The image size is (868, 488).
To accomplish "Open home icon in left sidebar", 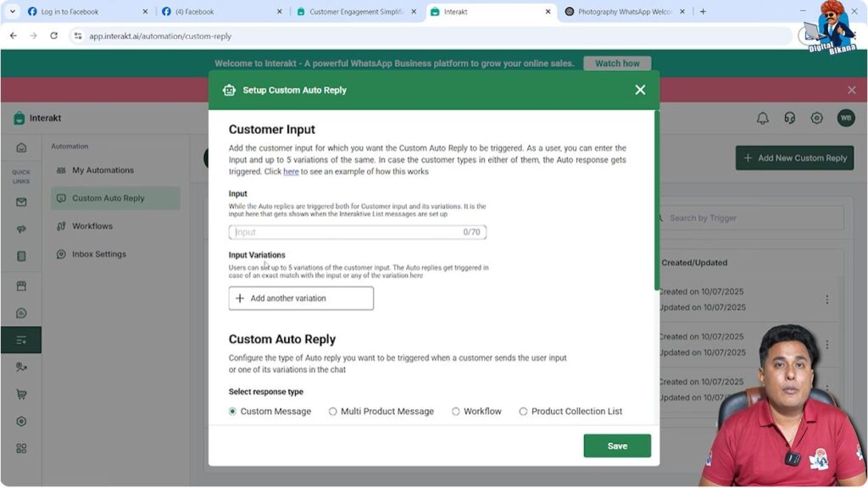I will (21, 147).
